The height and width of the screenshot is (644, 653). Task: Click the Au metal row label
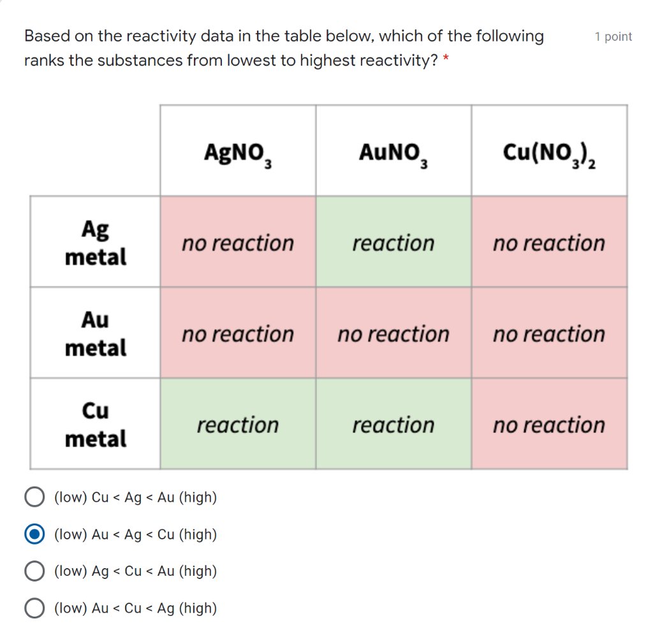[94, 333]
